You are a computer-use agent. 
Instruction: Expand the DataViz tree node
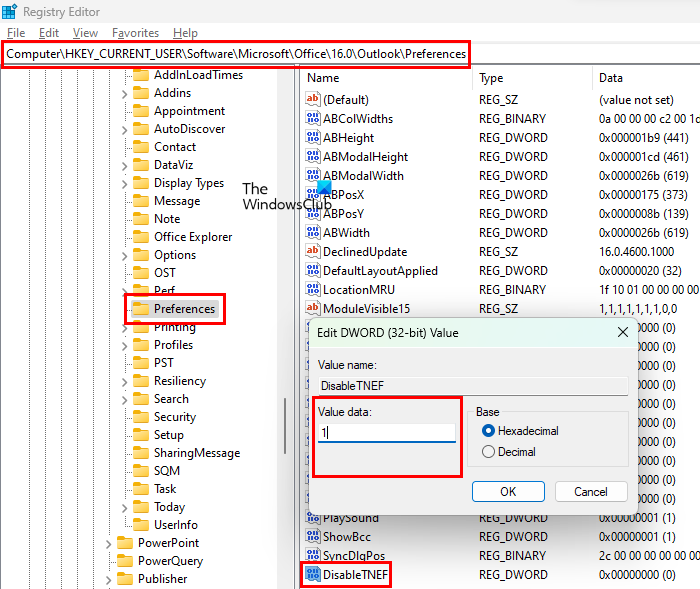tap(125, 166)
